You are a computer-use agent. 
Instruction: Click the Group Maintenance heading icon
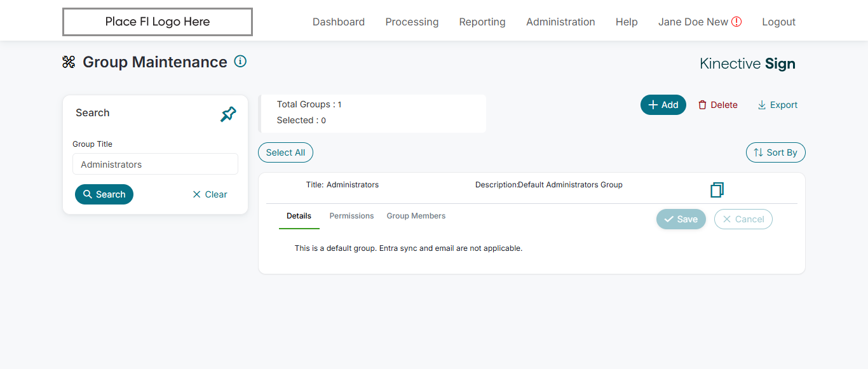[69, 62]
